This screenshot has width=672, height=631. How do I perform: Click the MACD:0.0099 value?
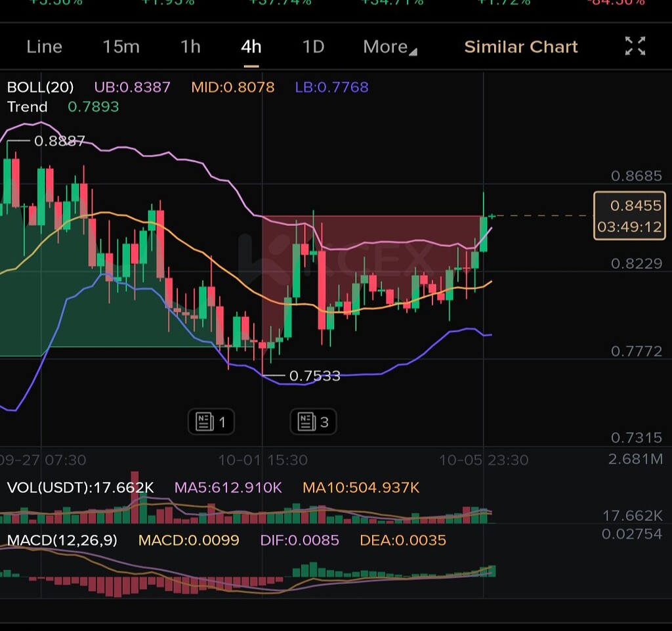188,540
